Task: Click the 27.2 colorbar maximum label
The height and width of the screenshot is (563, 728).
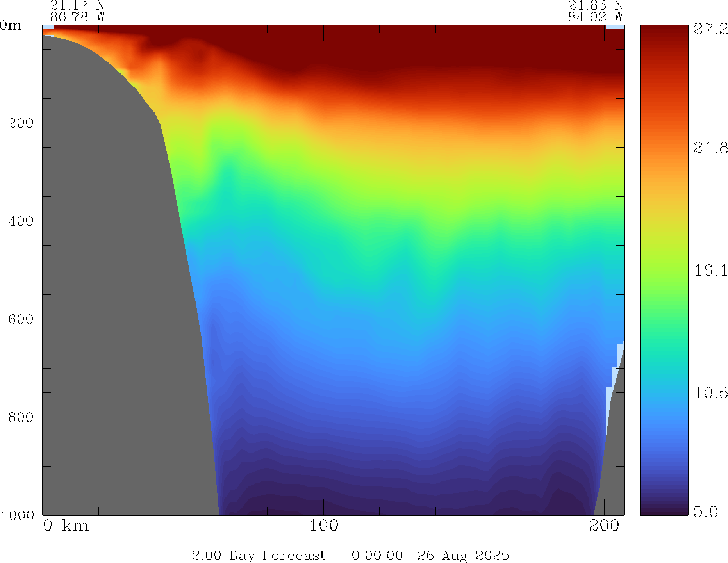Action: click(710, 29)
